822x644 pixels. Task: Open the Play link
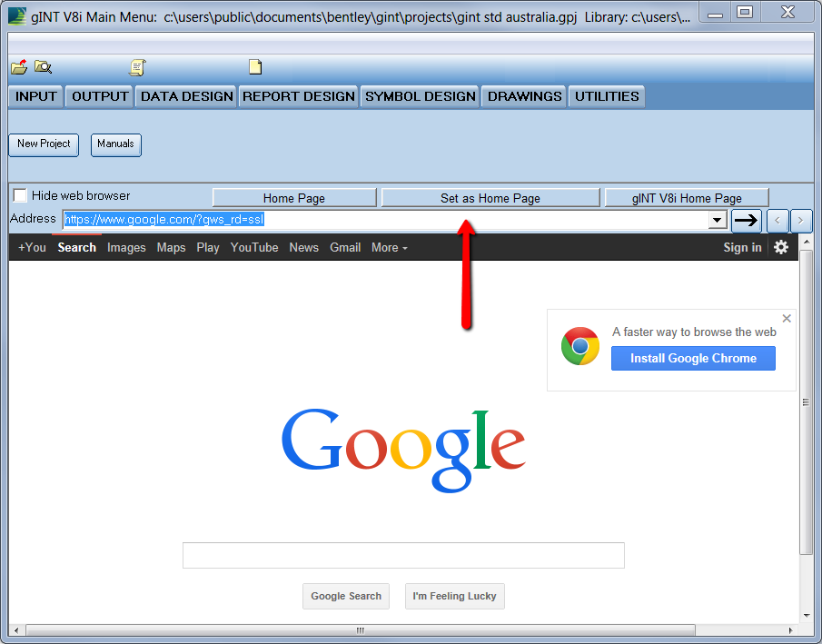point(208,248)
